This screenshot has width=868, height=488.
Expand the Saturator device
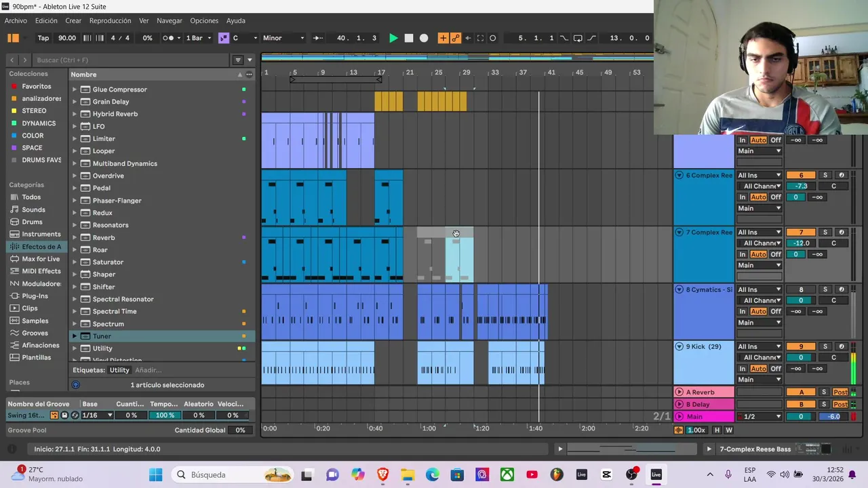75,262
